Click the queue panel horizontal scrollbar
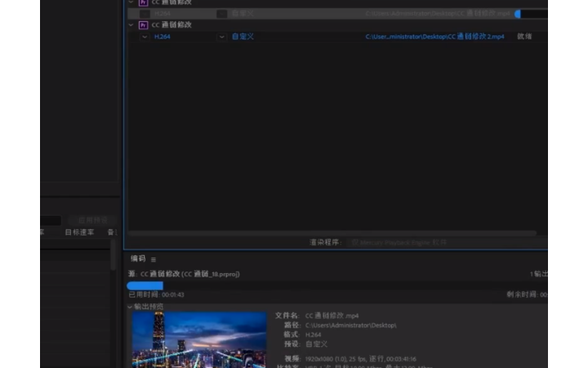This screenshot has width=588, height=368. (332, 233)
